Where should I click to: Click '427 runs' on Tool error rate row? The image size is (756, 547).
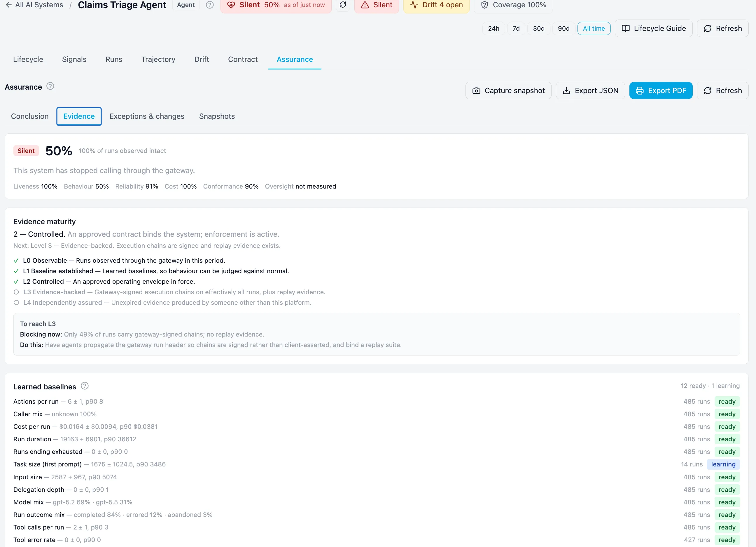point(697,540)
